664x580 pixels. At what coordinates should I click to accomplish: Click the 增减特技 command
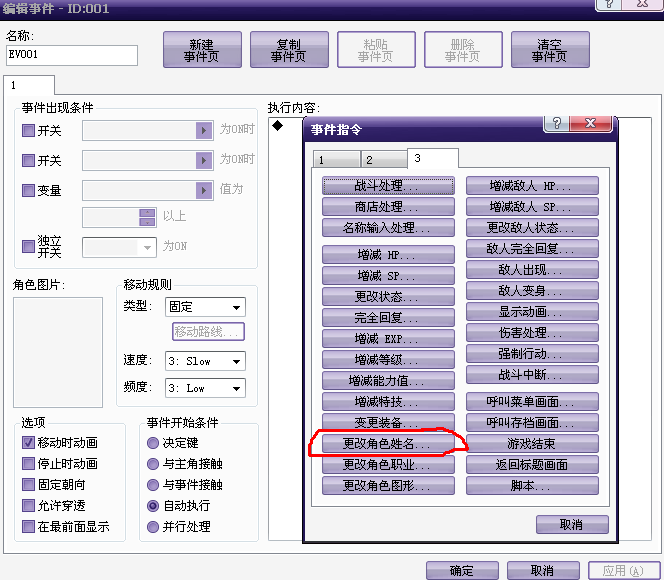(388, 401)
